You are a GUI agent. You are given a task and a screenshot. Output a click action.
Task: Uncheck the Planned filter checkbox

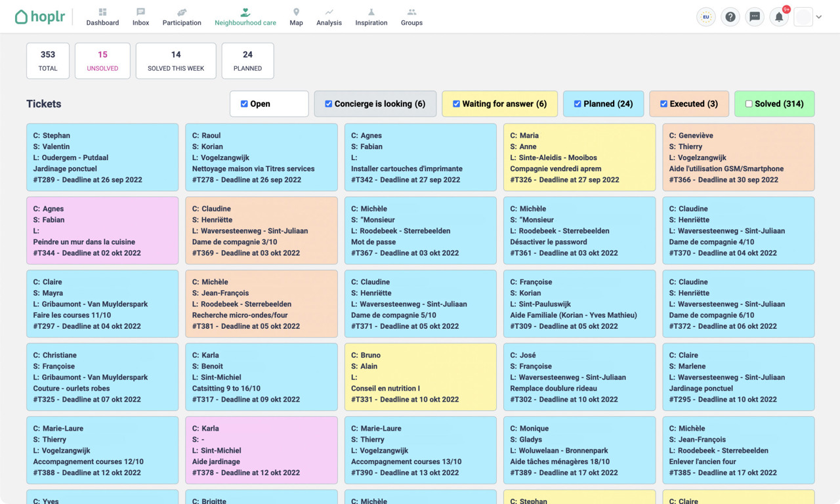pyautogui.click(x=577, y=104)
